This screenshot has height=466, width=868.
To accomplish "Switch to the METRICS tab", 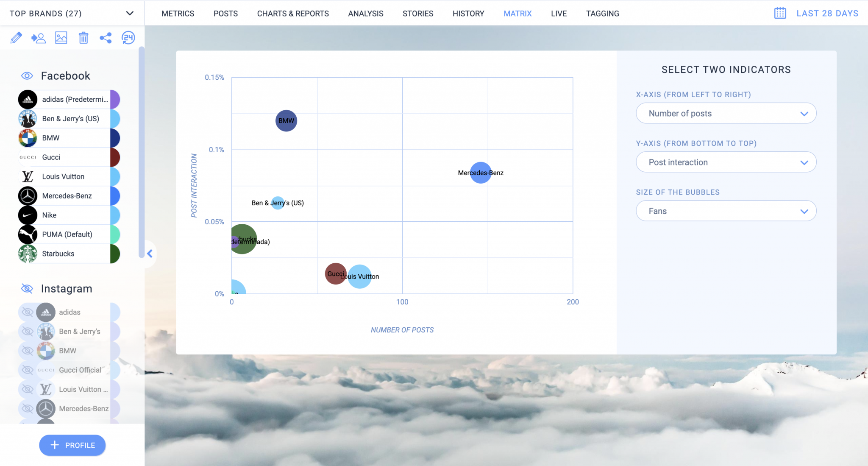I will click(x=178, y=13).
